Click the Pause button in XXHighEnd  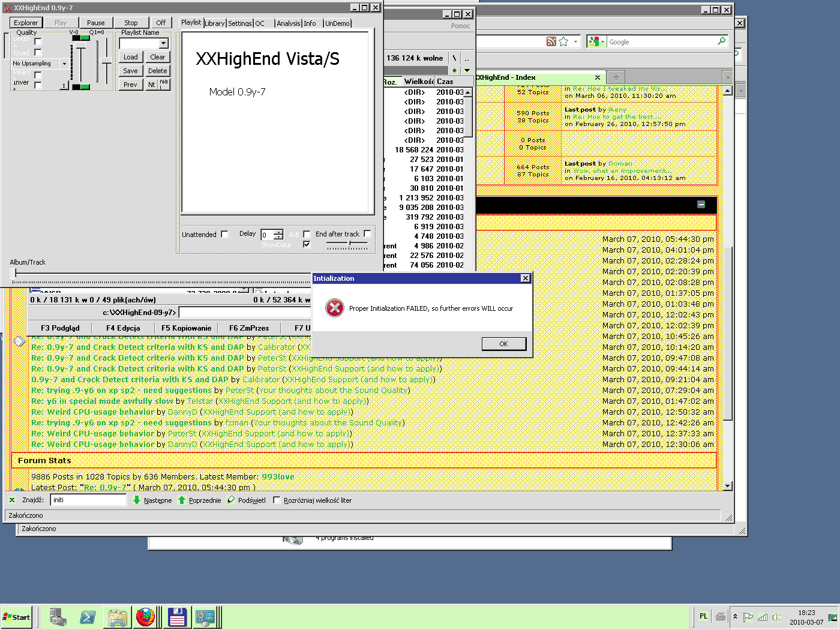(96, 23)
